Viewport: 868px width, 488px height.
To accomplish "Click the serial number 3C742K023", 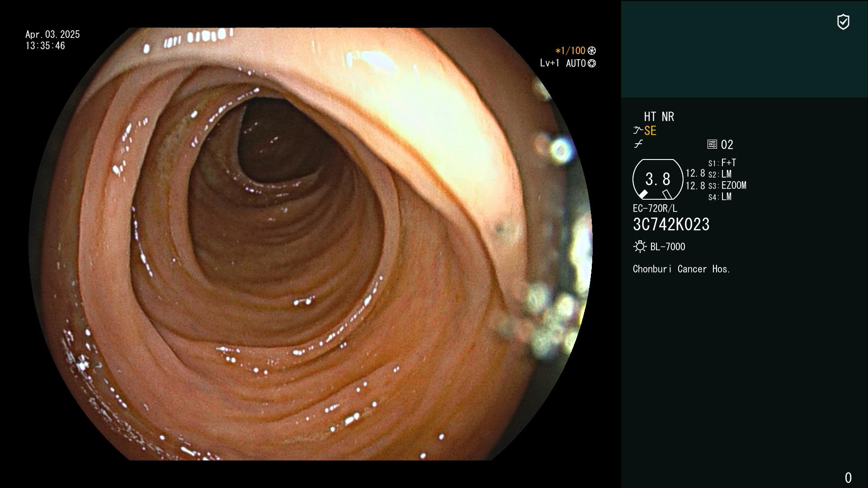I will pos(671,225).
